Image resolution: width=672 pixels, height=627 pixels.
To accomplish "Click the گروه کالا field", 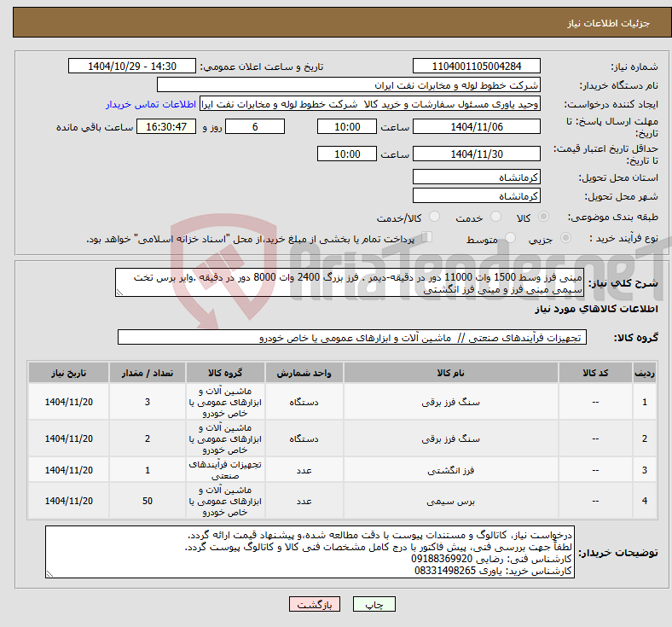I will (352, 337).
